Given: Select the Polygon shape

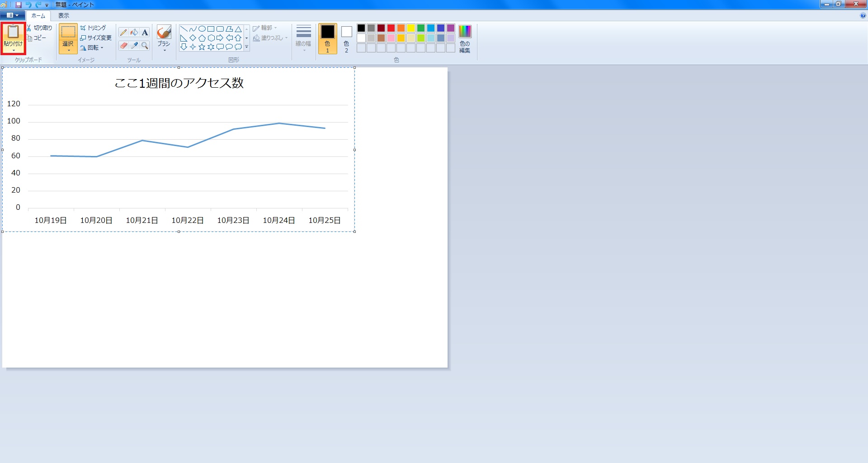Looking at the screenshot, I should [x=229, y=29].
